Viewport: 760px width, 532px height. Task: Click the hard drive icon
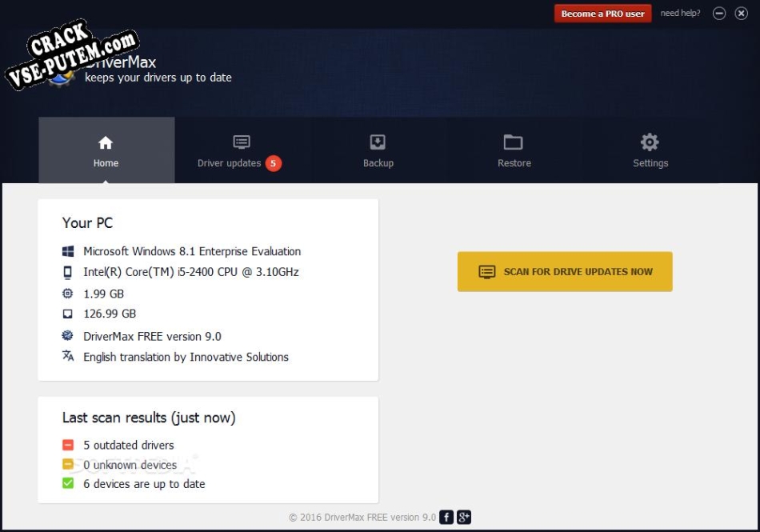tap(68, 314)
